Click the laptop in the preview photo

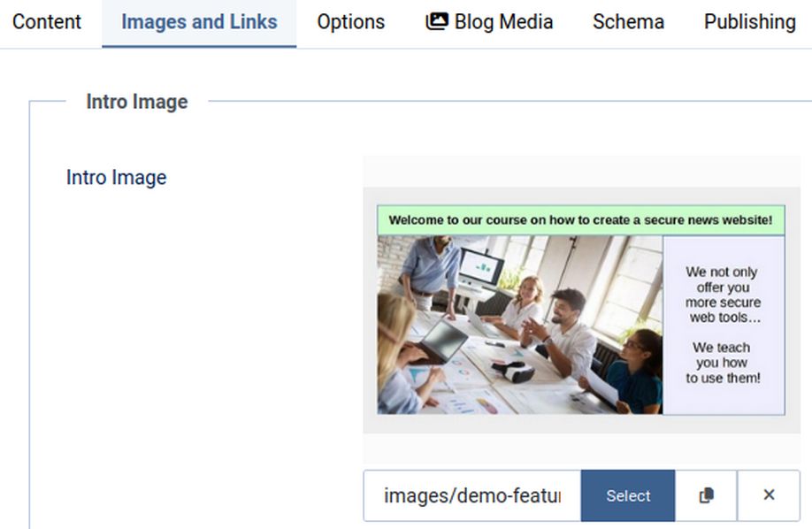440,340
